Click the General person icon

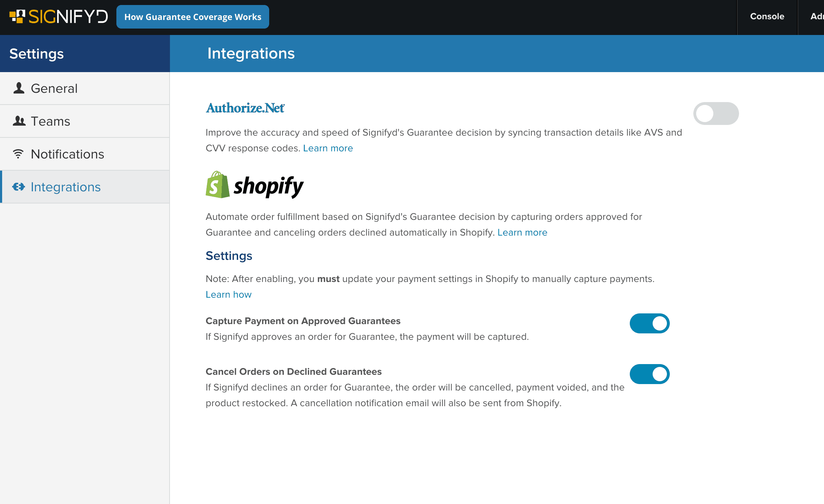19,88
